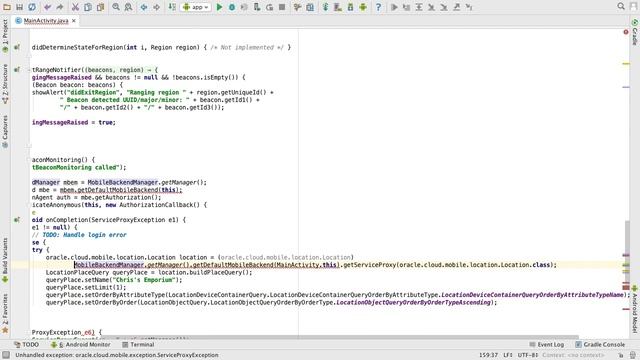This screenshot has height=360, width=640.
Task: Change line separator LF in status bar
Action: coord(508,355)
